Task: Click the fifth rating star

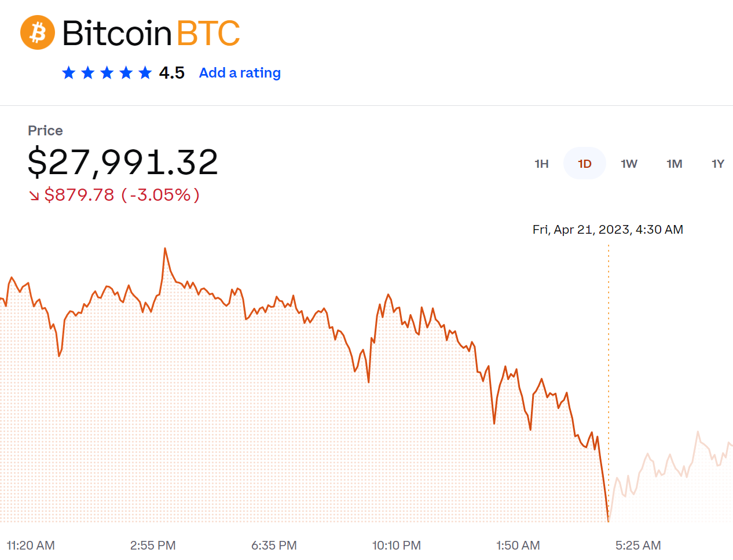Action: 145,73
